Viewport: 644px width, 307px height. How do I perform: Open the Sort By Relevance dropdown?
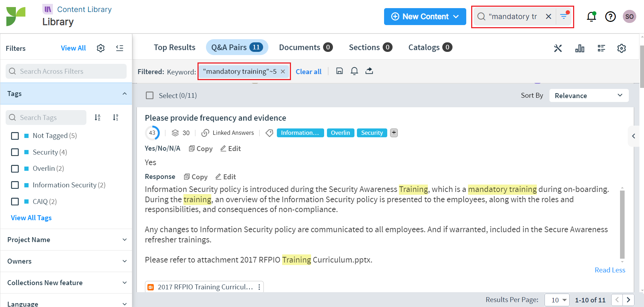pos(589,96)
